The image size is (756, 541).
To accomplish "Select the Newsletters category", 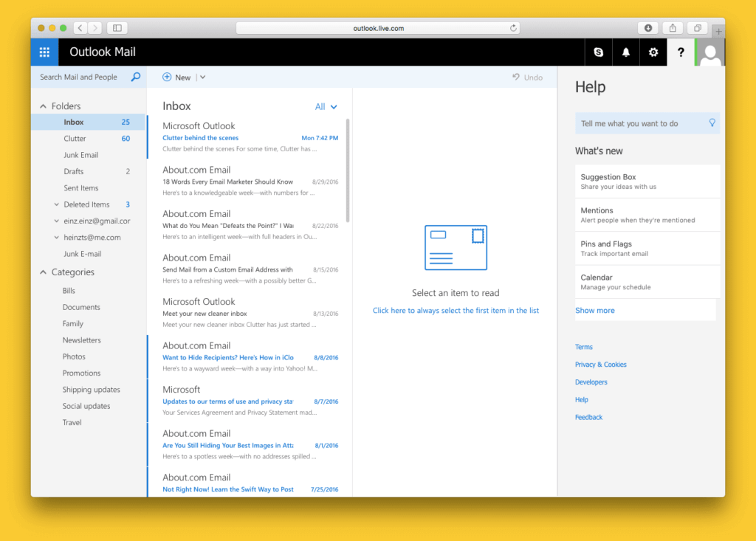I will (x=81, y=340).
